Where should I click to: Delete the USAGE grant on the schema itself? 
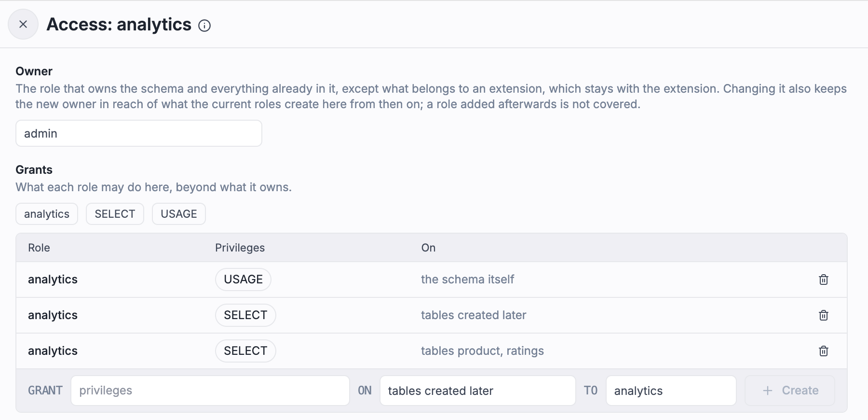pos(824,280)
